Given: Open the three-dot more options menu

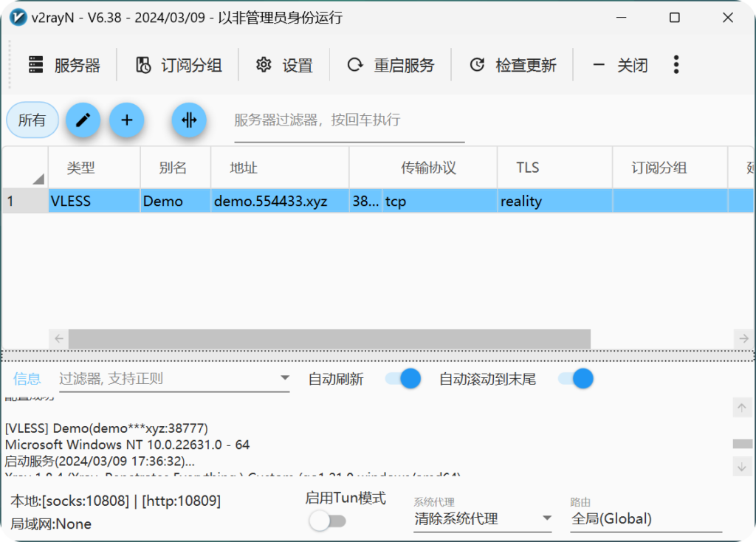Looking at the screenshot, I should tap(676, 65).
